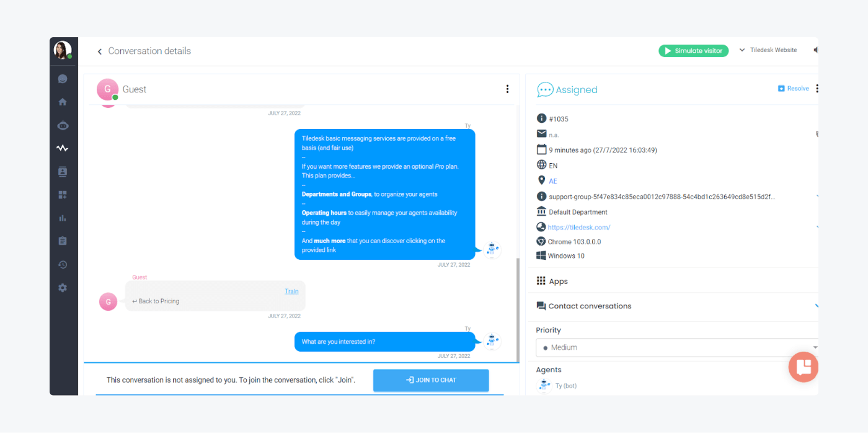
Task: Open History in sidebar
Action: pos(63,264)
